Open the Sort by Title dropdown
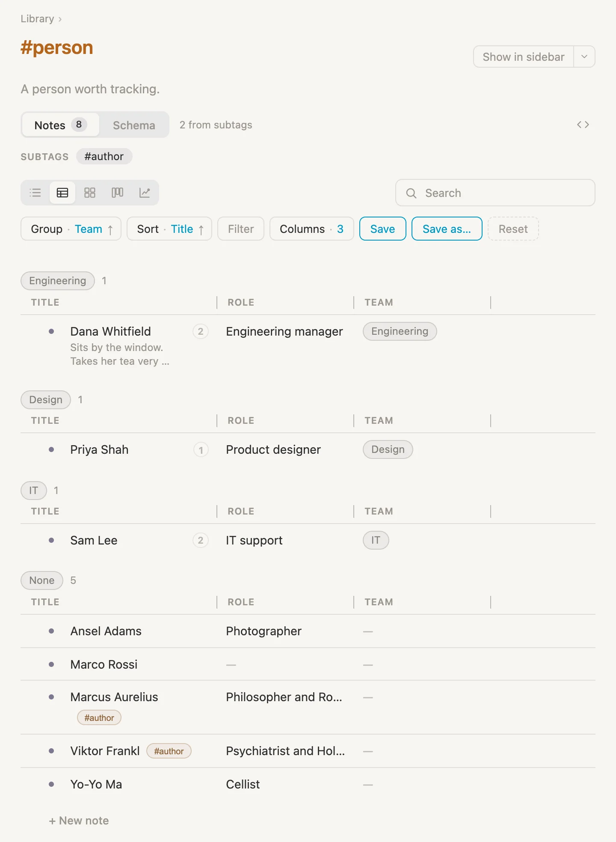Screen dimensions: 616x842 click(x=169, y=229)
